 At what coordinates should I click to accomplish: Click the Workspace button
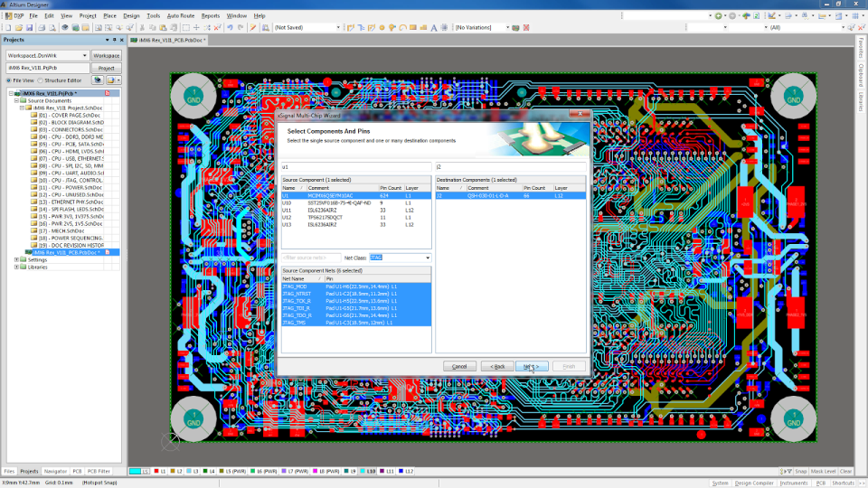(107, 55)
